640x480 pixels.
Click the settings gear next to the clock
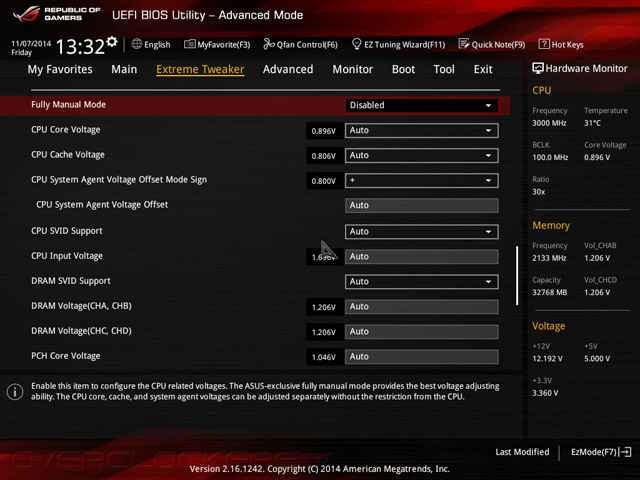click(111, 42)
